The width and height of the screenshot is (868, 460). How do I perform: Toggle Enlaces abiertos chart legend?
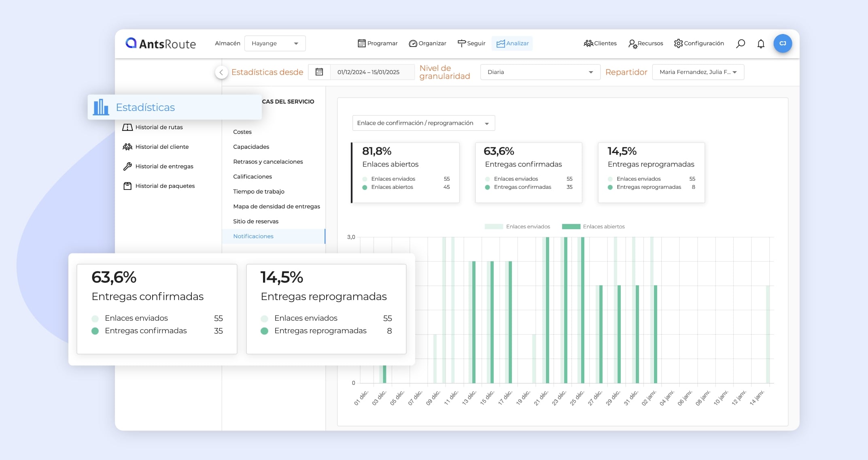[x=594, y=227]
